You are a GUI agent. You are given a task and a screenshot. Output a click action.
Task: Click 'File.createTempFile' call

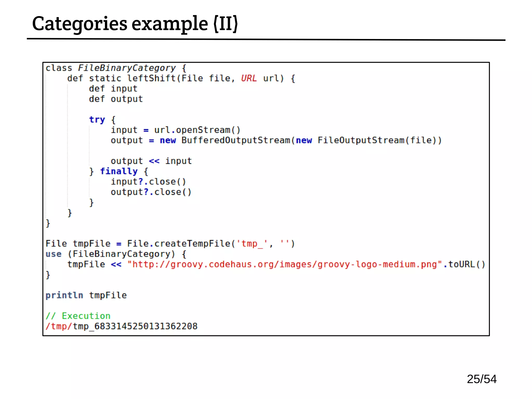[x=179, y=244]
